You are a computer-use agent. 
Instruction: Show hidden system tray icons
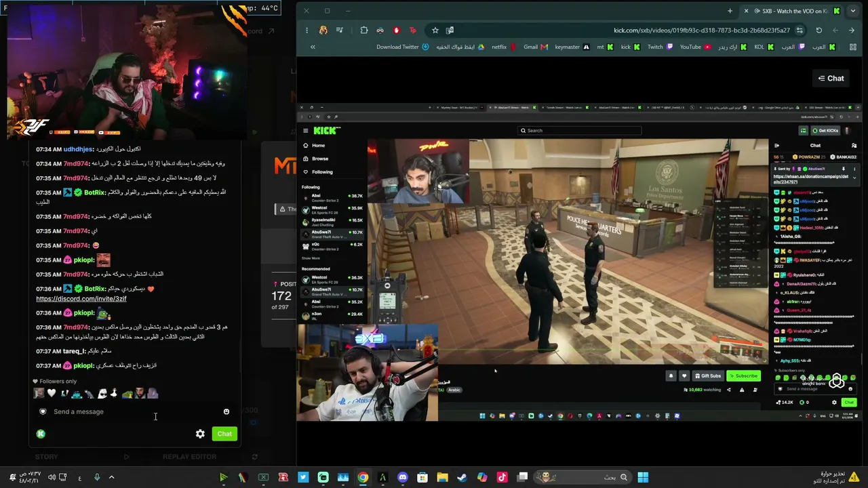(x=111, y=477)
